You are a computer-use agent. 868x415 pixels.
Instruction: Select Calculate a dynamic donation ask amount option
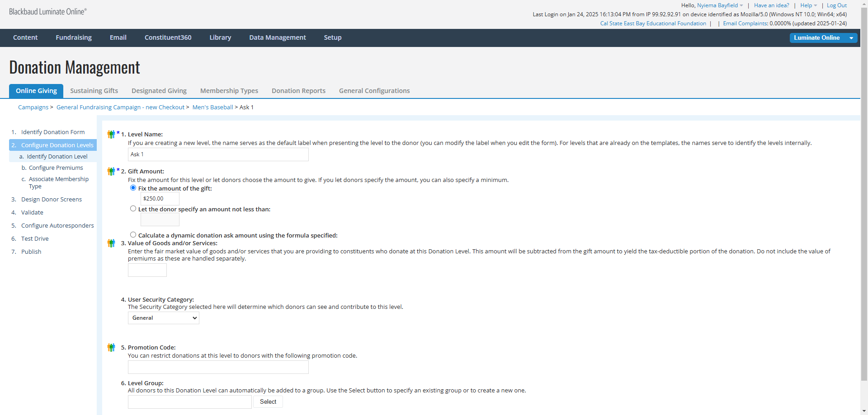[x=133, y=235]
